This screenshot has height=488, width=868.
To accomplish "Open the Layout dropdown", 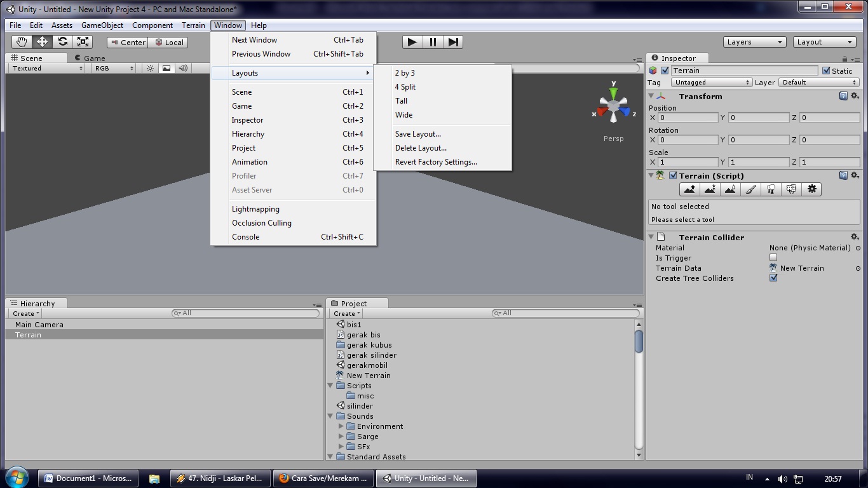I will 825,42.
